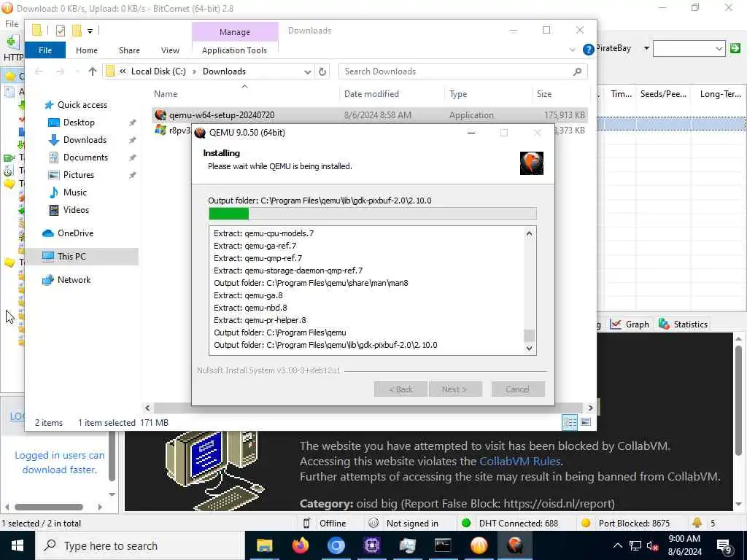Open Downloads in the navigation pane
The width and height of the screenshot is (747, 560).
(x=85, y=139)
